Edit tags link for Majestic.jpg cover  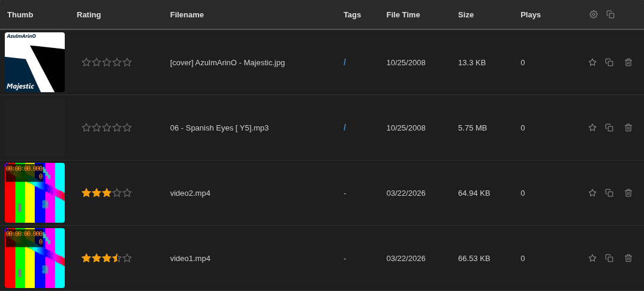point(345,62)
